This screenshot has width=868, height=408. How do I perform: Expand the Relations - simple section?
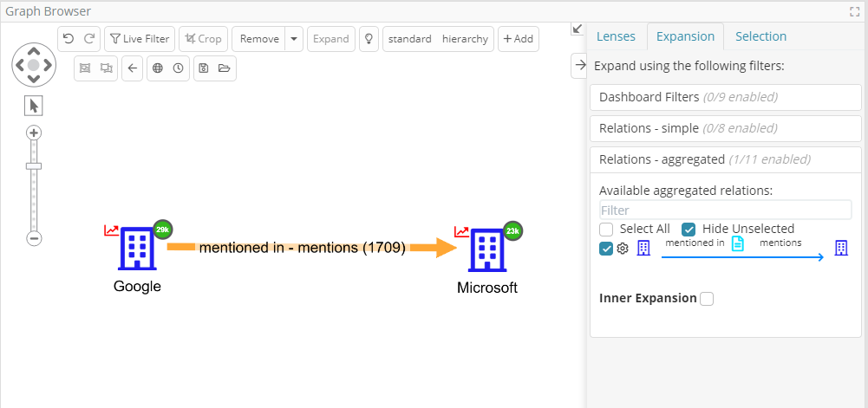tap(726, 128)
